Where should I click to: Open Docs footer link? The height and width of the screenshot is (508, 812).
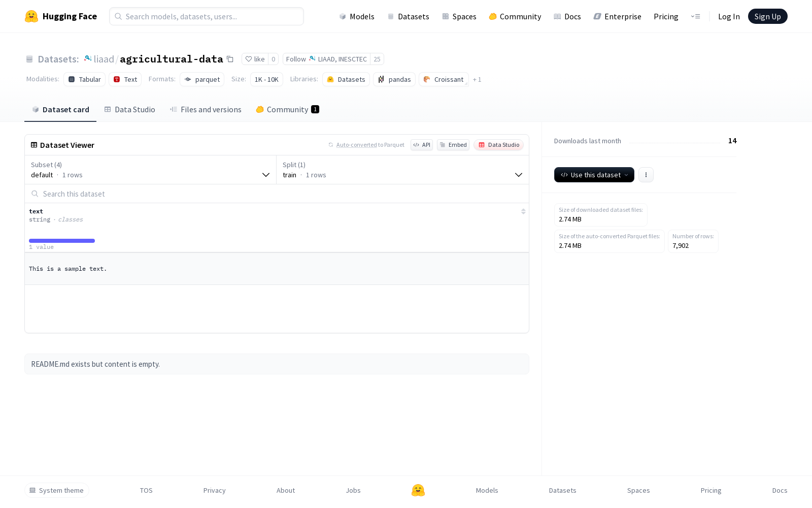(780, 490)
